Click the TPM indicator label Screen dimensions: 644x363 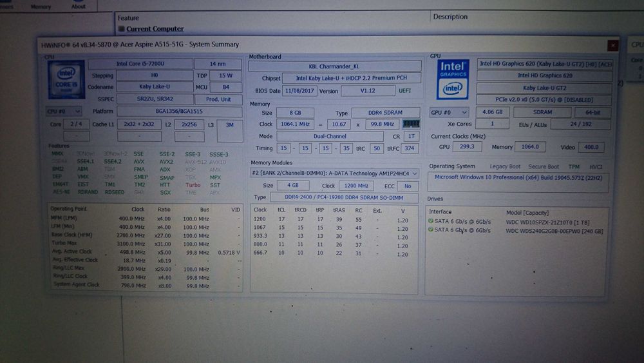click(x=574, y=166)
